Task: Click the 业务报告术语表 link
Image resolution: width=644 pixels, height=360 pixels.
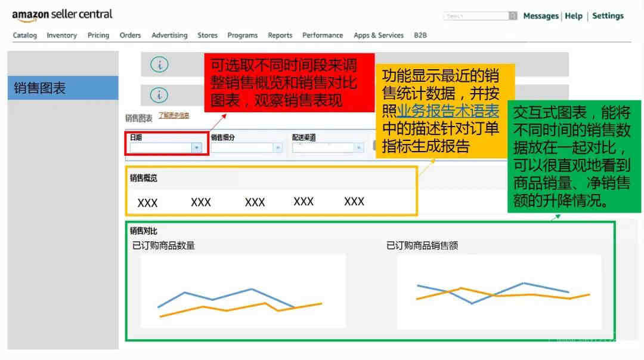Action: tap(448, 111)
